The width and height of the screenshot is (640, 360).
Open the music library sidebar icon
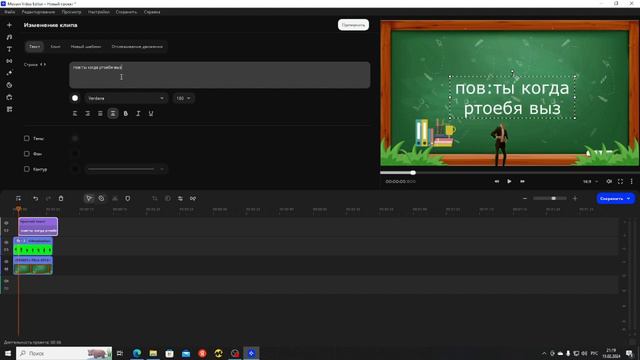coord(9,37)
